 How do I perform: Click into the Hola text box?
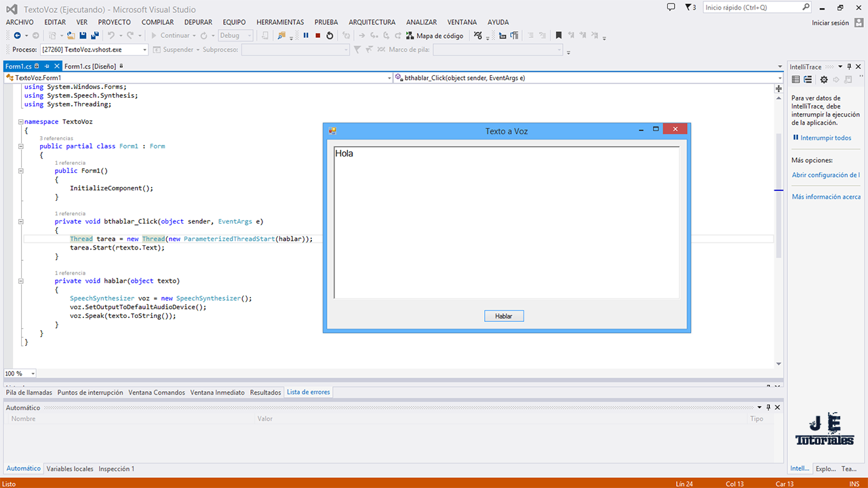tap(507, 222)
